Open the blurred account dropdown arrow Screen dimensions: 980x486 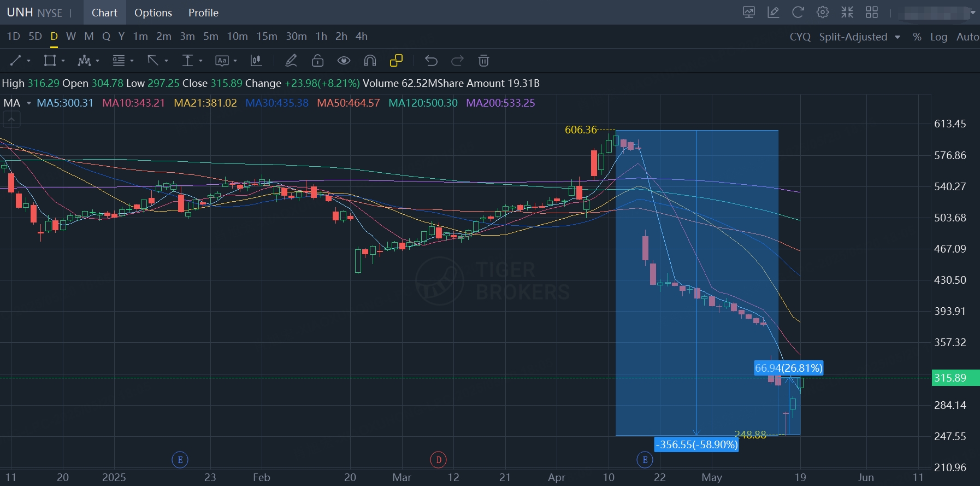point(972,12)
